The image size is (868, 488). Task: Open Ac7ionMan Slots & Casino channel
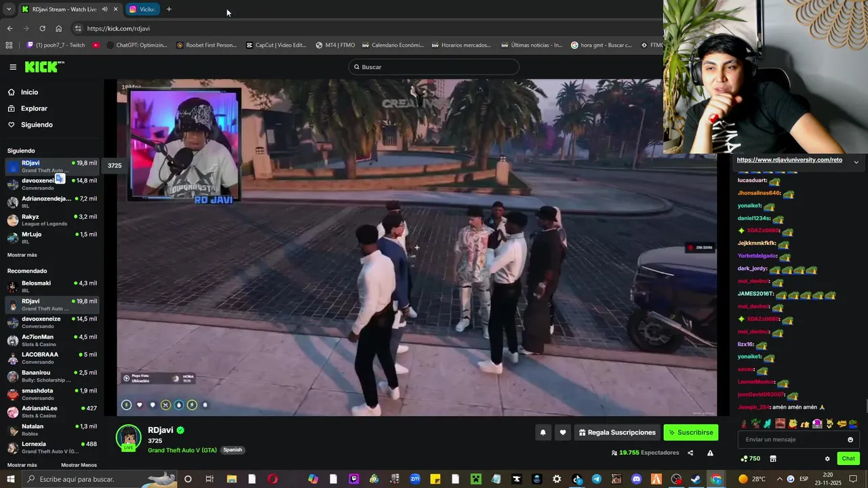pyautogui.click(x=52, y=340)
